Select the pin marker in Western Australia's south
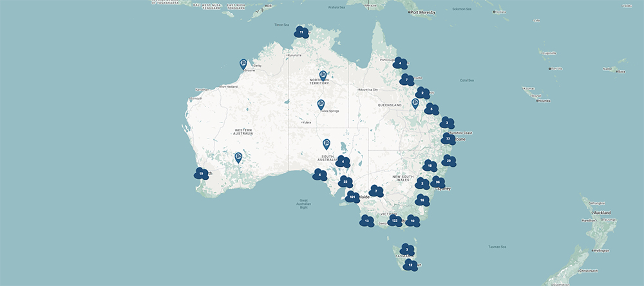The width and height of the screenshot is (644, 286). [x=238, y=157]
